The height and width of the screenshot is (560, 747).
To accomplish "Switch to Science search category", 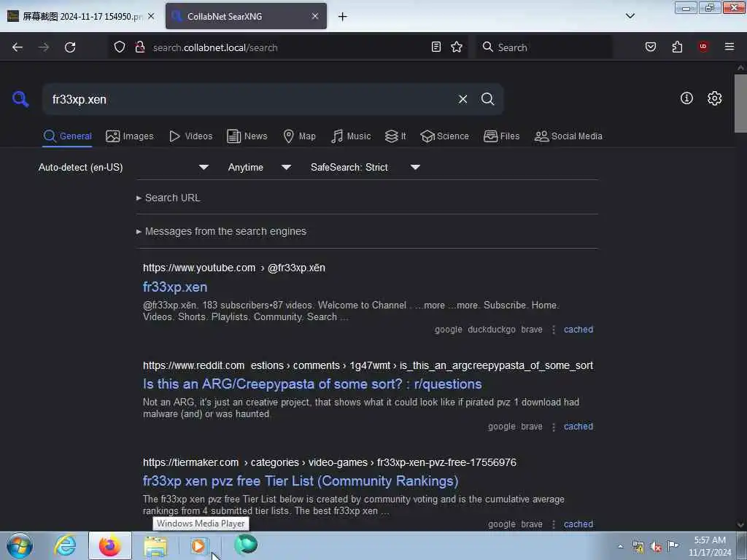I will tap(444, 136).
